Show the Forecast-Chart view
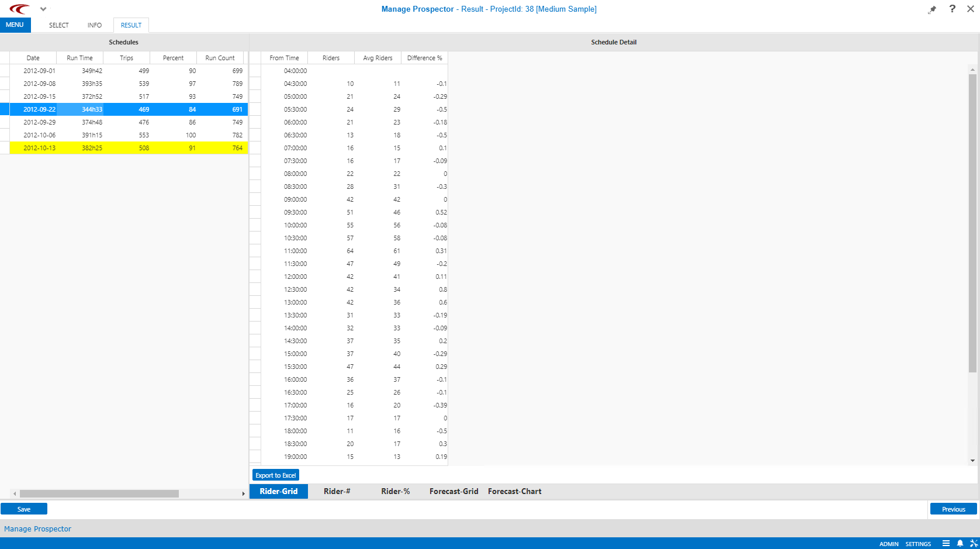 (x=514, y=491)
